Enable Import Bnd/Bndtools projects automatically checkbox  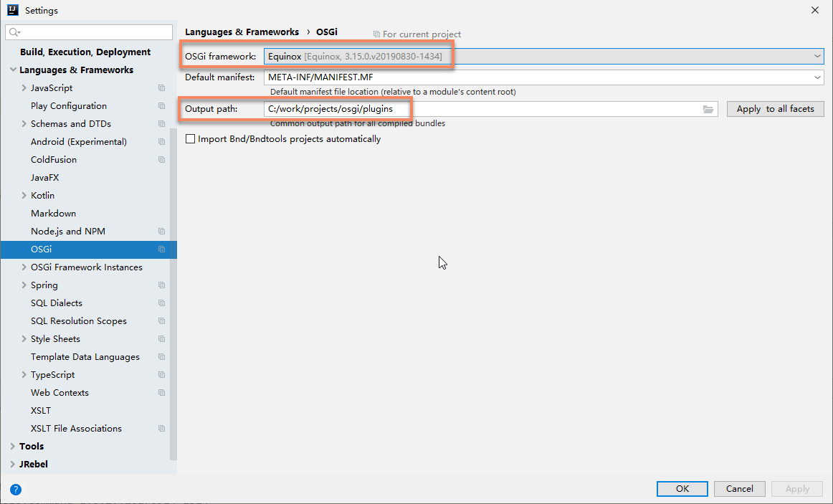tap(190, 139)
